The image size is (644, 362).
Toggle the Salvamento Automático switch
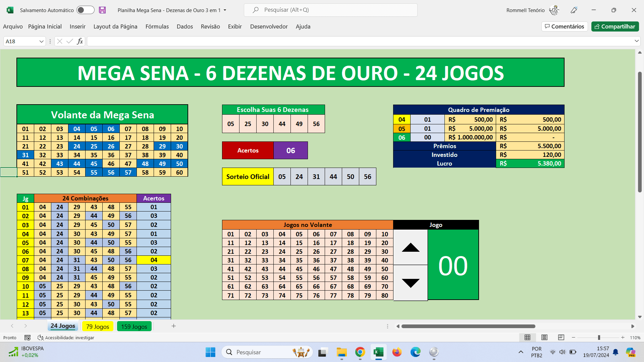85,10
